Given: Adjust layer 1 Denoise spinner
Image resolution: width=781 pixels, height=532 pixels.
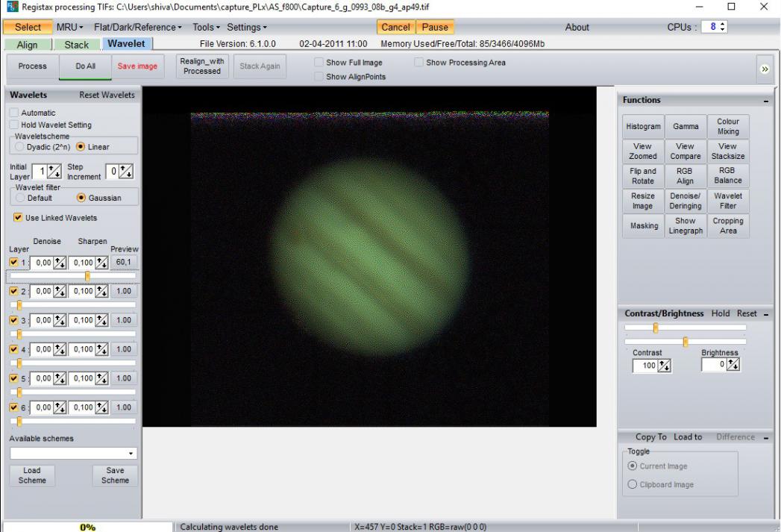Looking at the screenshot, I should (60, 263).
